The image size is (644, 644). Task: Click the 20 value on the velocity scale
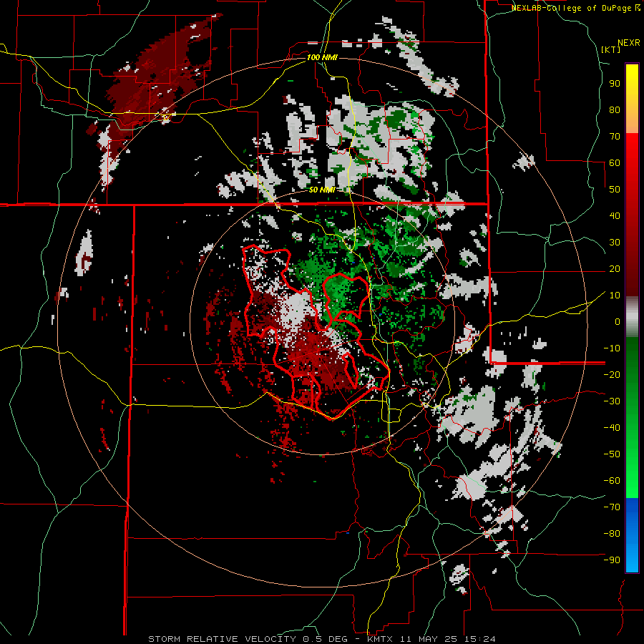pyautogui.click(x=615, y=269)
